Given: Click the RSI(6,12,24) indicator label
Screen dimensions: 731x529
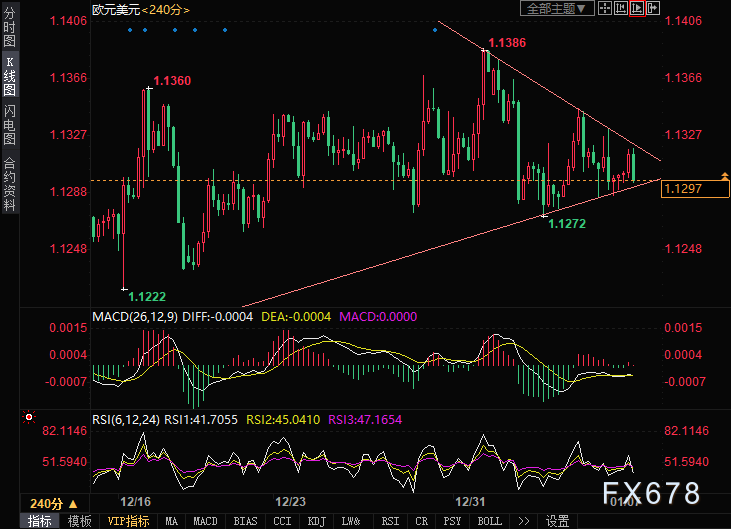Looking at the screenshot, I should pyautogui.click(x=126, y=420).
